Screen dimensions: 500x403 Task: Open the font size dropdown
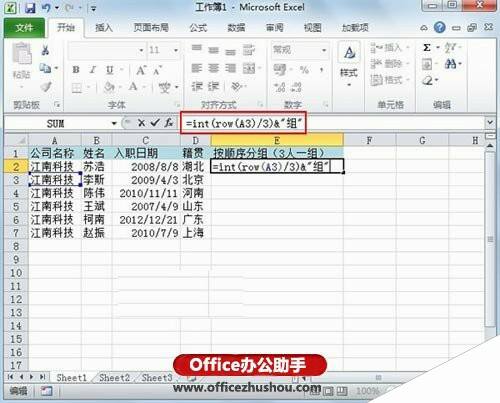(176, 50)
